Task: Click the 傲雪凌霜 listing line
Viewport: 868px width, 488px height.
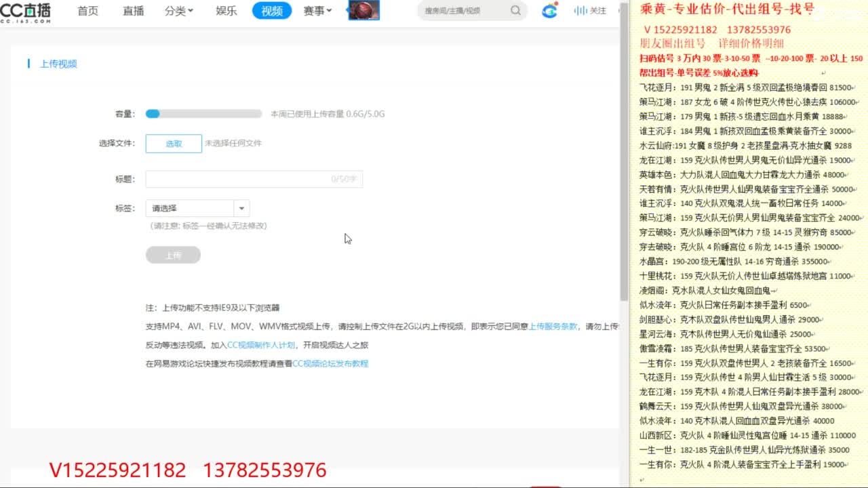Action: (735, 348)
